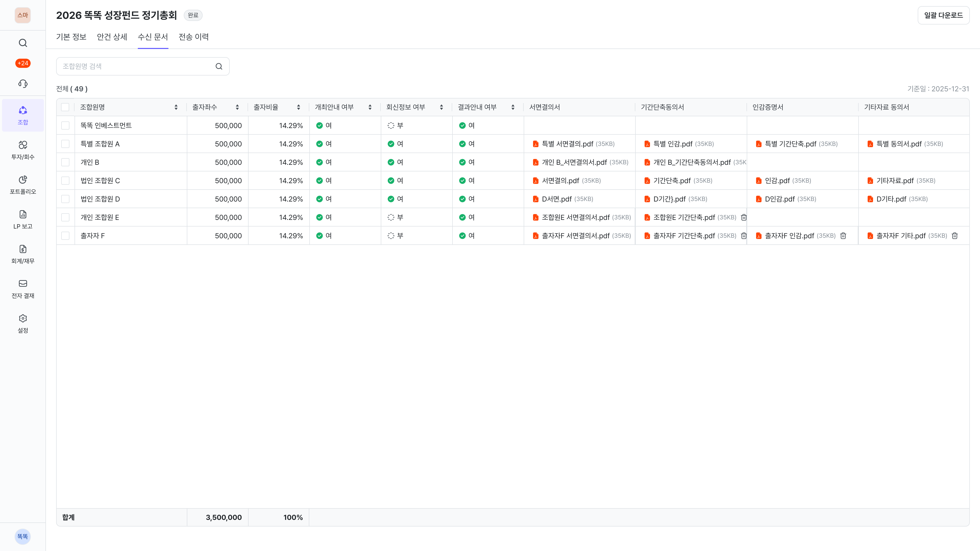
Task: Open the 전자 결재 sidebar icon
Action: coord(23,289)
